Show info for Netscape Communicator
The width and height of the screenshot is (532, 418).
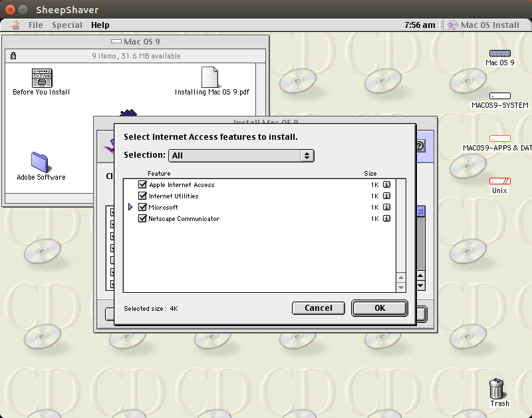click(x=386, y=218)
